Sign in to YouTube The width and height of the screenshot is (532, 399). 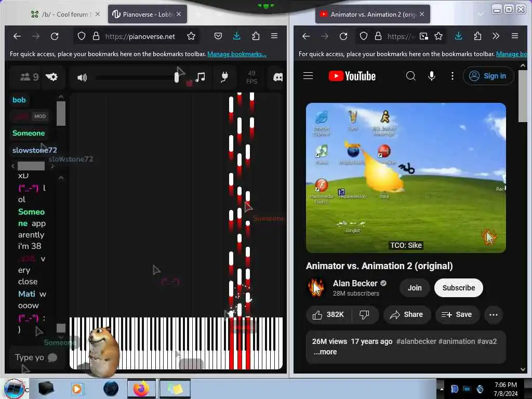(488, 76)
